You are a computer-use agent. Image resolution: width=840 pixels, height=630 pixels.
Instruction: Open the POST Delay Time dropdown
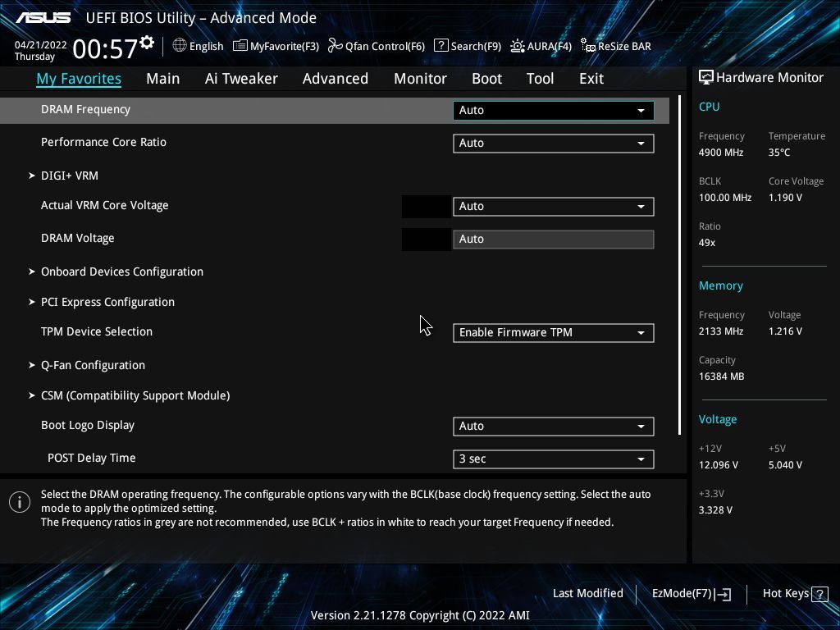coord(554,459)
